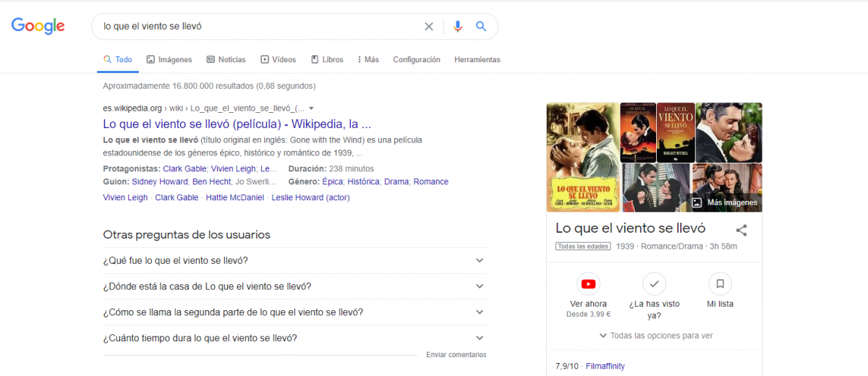The height and width of the screenshot is (376, 868).
Task: Start voice search with the microphone icon
Action: 457,27
